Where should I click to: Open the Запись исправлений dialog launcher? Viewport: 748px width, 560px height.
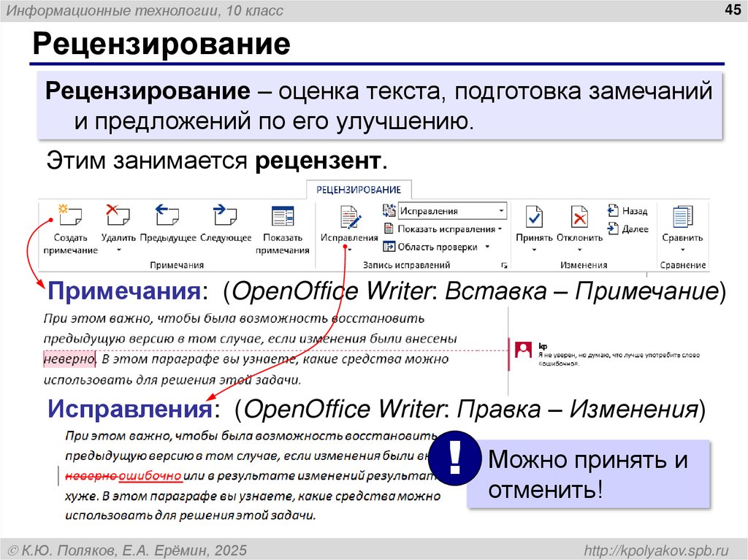[x=504, y=266]
